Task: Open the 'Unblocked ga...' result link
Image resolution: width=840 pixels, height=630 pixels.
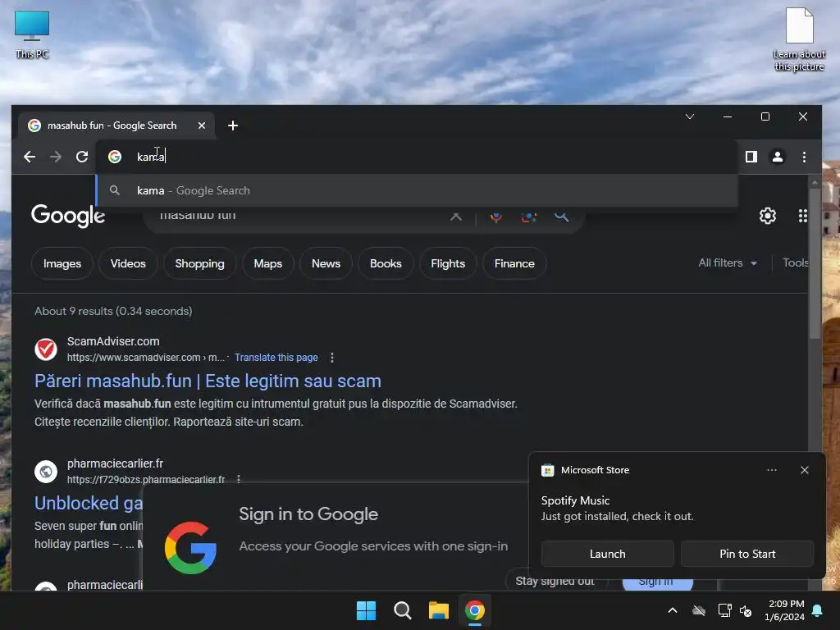Action: 89,503
